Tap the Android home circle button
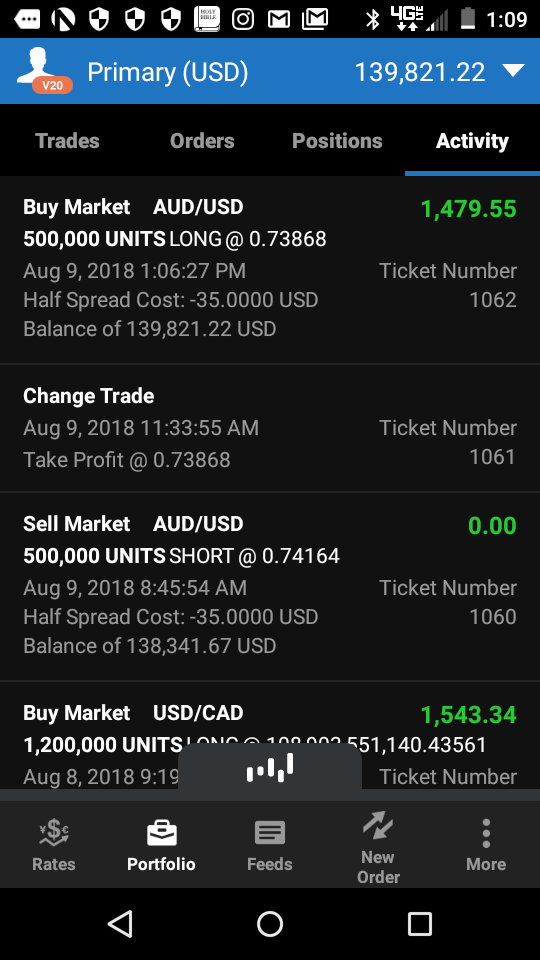Image resolution: width=540 pixels, height=960 pixels. tap(270, 923)
